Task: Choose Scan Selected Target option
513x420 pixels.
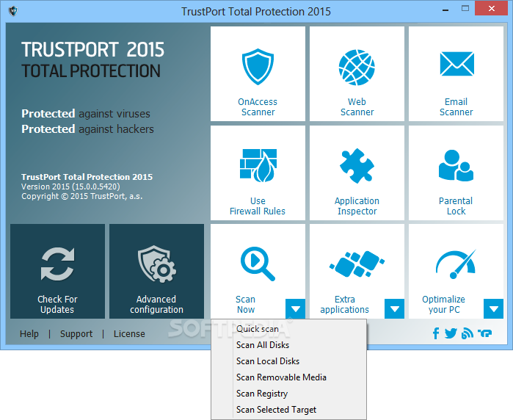Action: (x=289, y=410)
